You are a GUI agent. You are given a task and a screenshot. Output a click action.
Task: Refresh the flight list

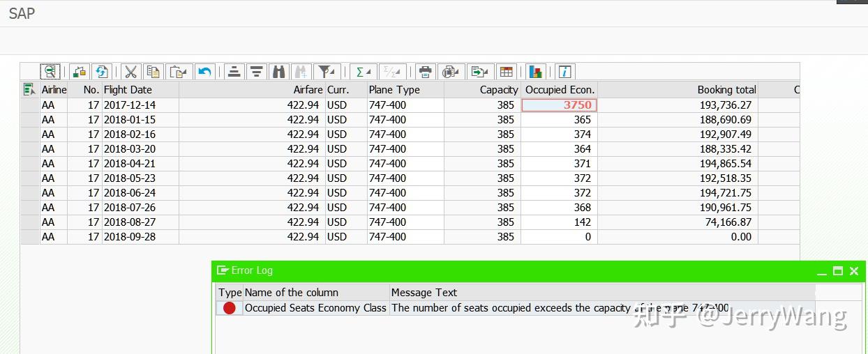(x=102, y=71)
